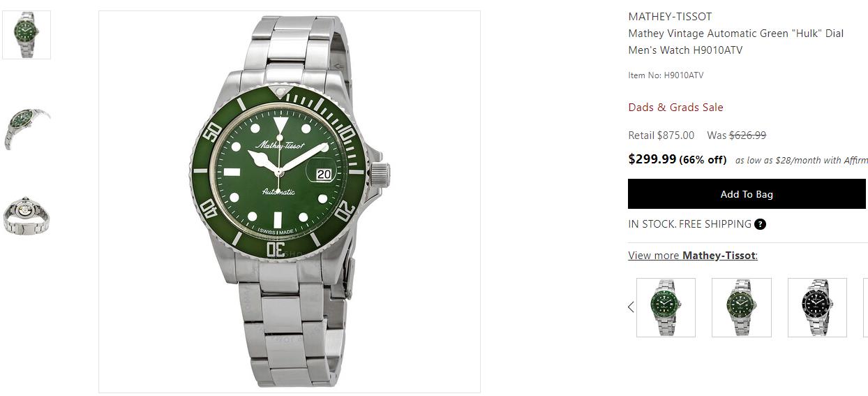Click the partially visible fourth carousel item

tap(866, 307)
